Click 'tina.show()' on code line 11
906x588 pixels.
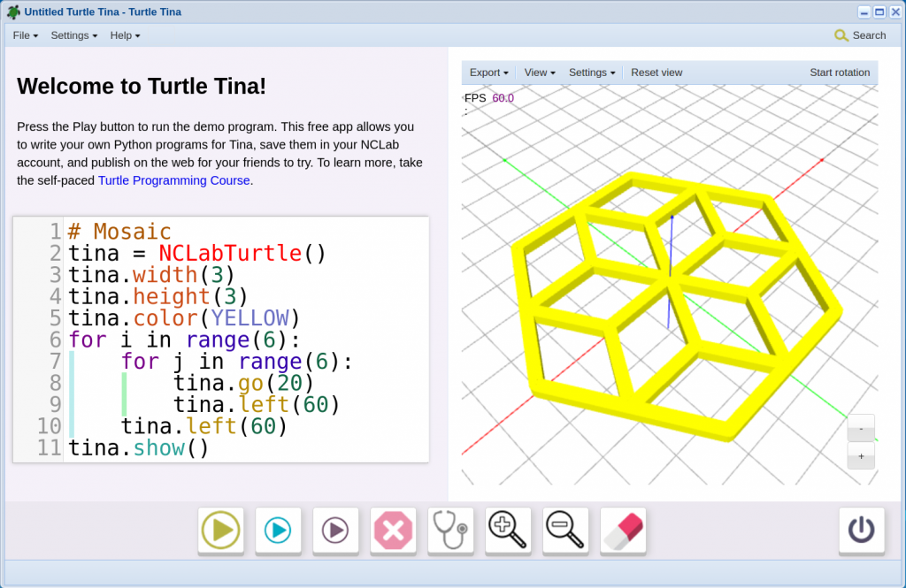coord(139,448)
